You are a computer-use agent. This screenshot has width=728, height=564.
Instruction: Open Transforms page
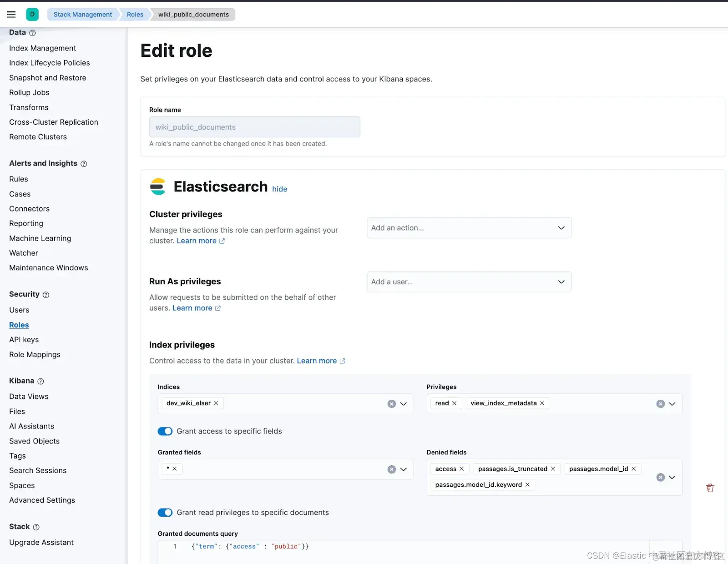coord(29,107)
